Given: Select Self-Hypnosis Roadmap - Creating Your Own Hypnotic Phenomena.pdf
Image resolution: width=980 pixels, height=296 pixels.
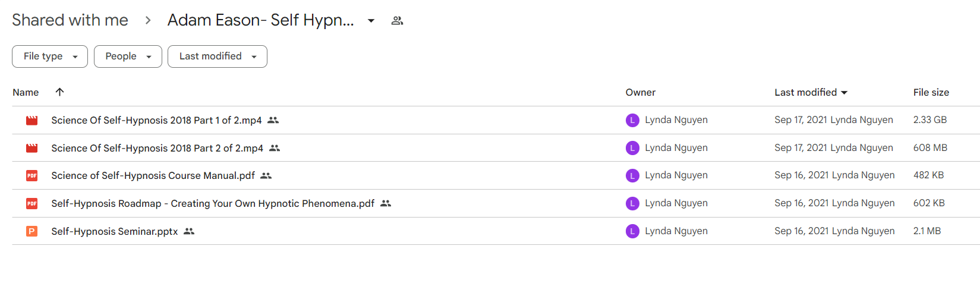Looking at the screenshot, I should (x=213, y=203).
